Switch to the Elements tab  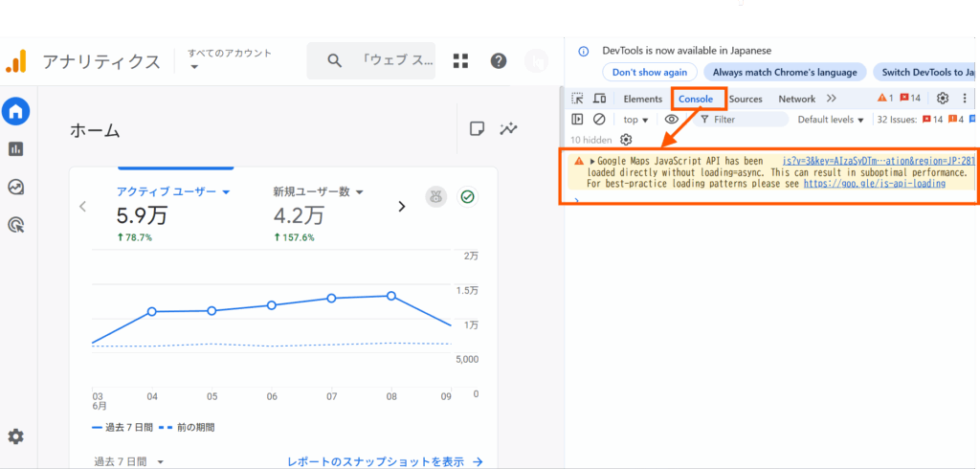click(642, 99)
